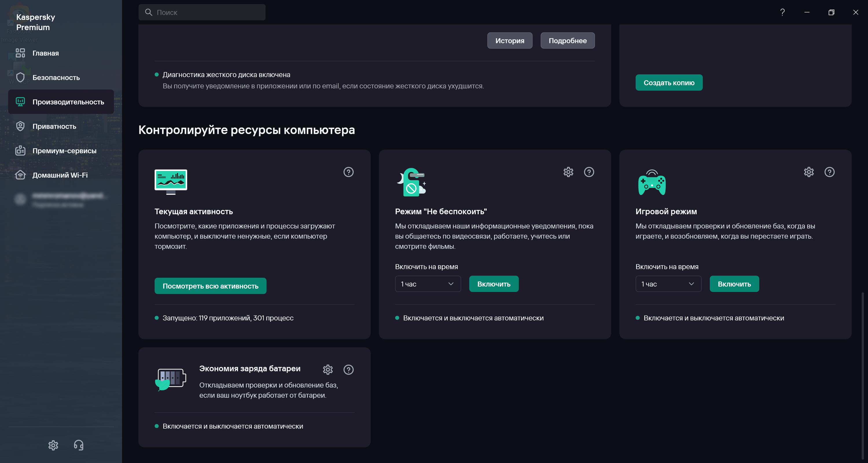
Task: Expand Gaming mode duration dropdown
Action: point(668,284)
